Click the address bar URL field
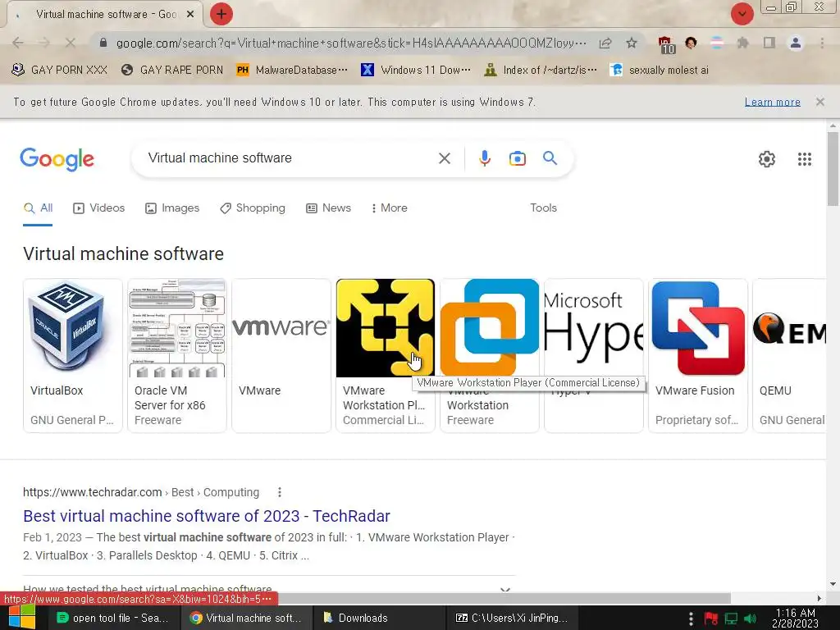The image size is (840, 630). [351, 43]
